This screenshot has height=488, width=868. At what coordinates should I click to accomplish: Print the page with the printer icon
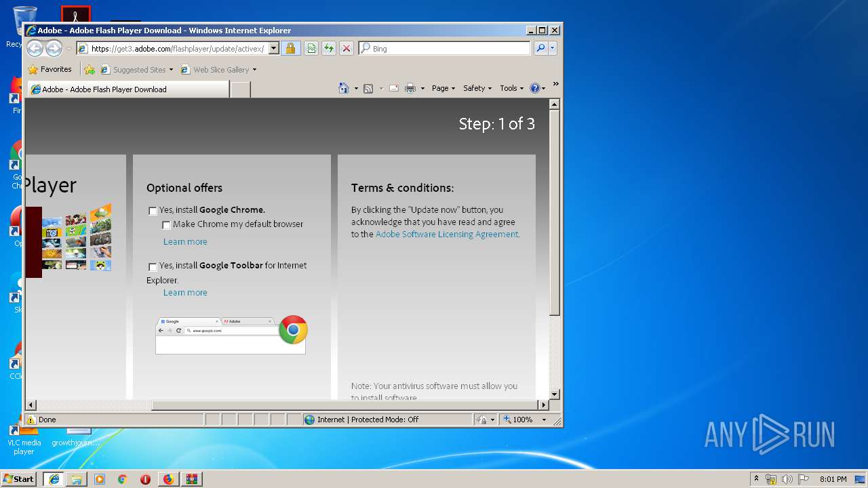[410, 88]
